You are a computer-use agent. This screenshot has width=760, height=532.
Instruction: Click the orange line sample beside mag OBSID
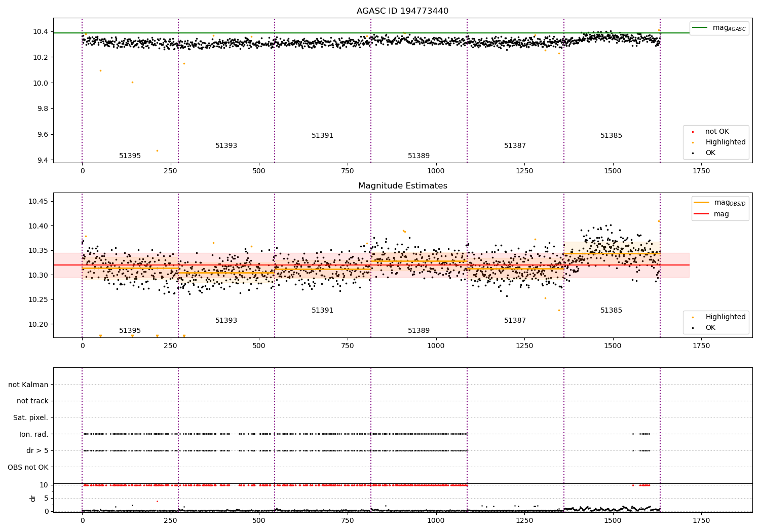[702, 203]
